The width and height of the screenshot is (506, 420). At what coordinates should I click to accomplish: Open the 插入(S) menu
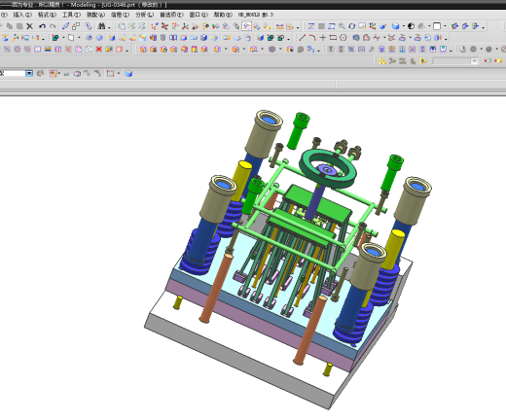point(22,15)
